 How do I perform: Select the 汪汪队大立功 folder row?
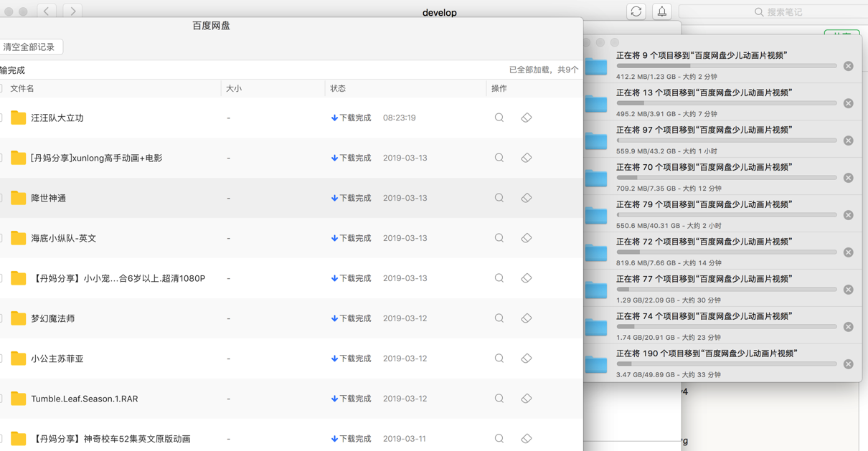click(291, 118)
